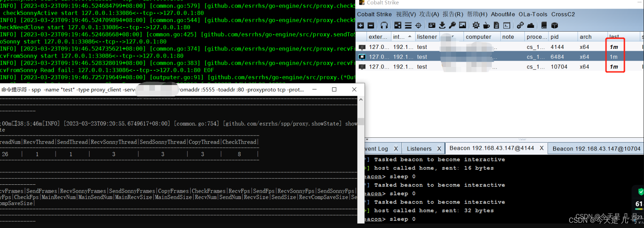This screenshot has width=644, height=228.
Task: Open the 视图(V) menu
Action: click(x=406, y=14)
